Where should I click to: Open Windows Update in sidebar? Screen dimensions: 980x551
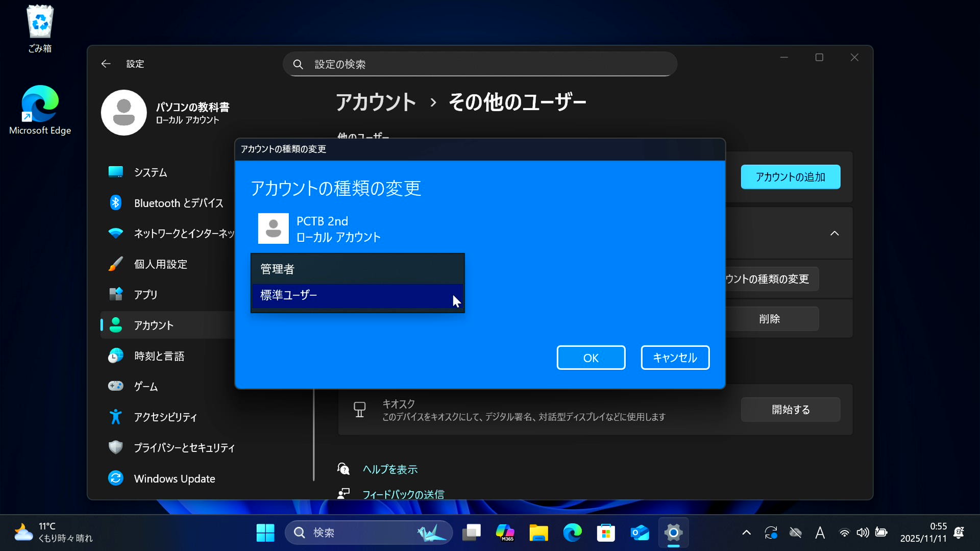(174, 479)
